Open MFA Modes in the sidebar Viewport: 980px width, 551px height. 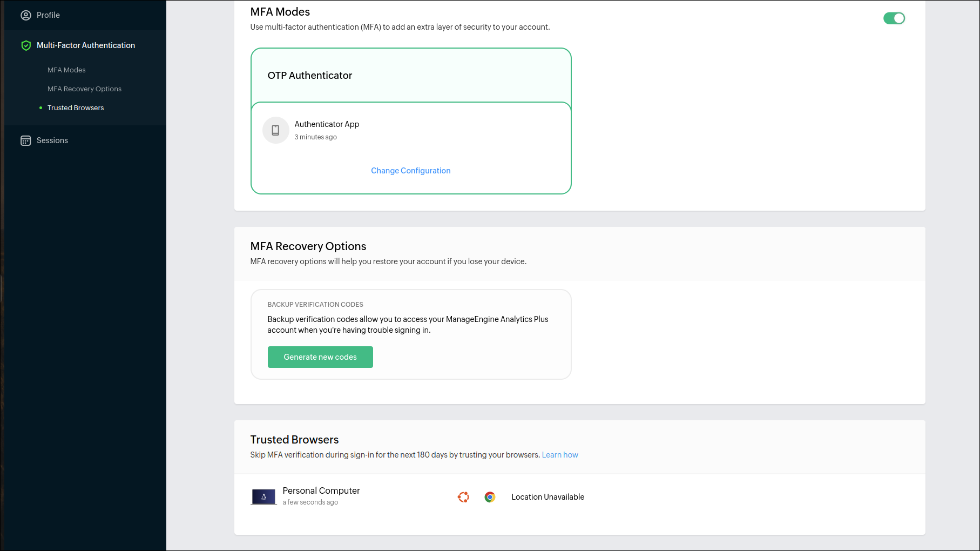[x=66, y=70]
